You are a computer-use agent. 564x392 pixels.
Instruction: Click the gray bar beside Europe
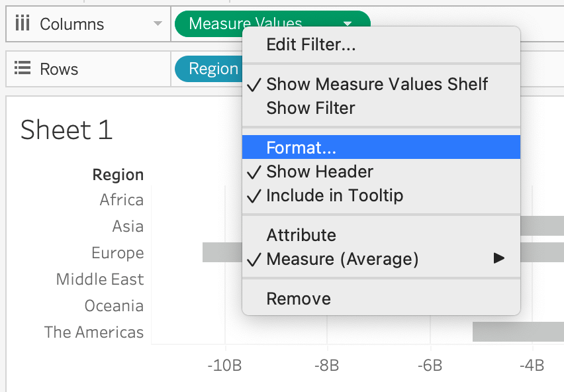tap(218, 252)
